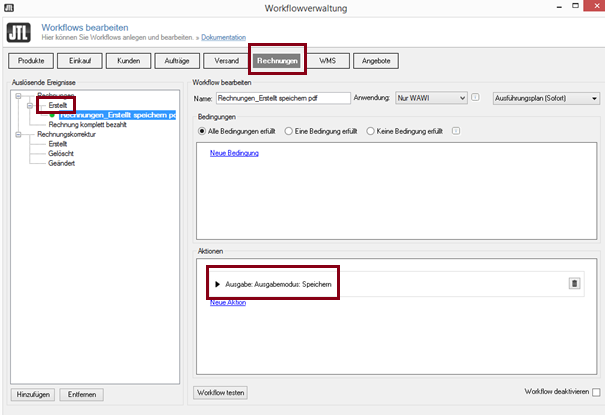The height and width of the screenshot is (415, 605).
Task: Click the Workflow testen button
Action: click(220, 393)
